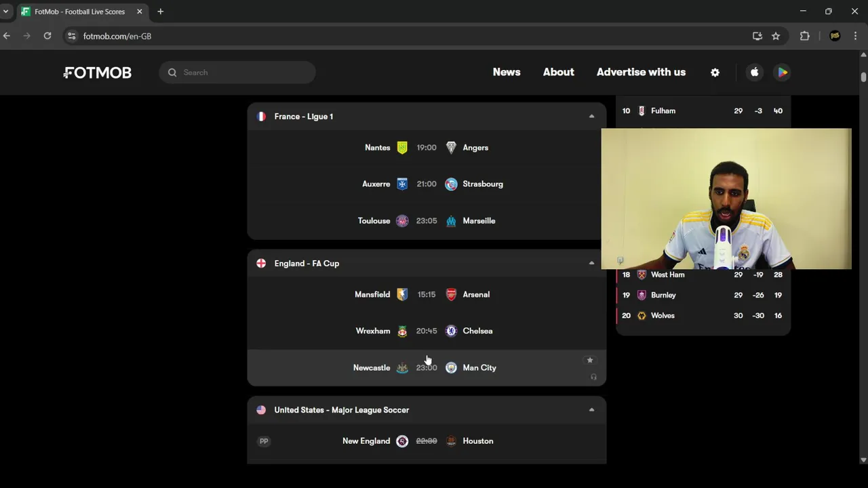Click the PP postponed badge
The width and height of the screenshot is (868, 488).
[264, 441]
